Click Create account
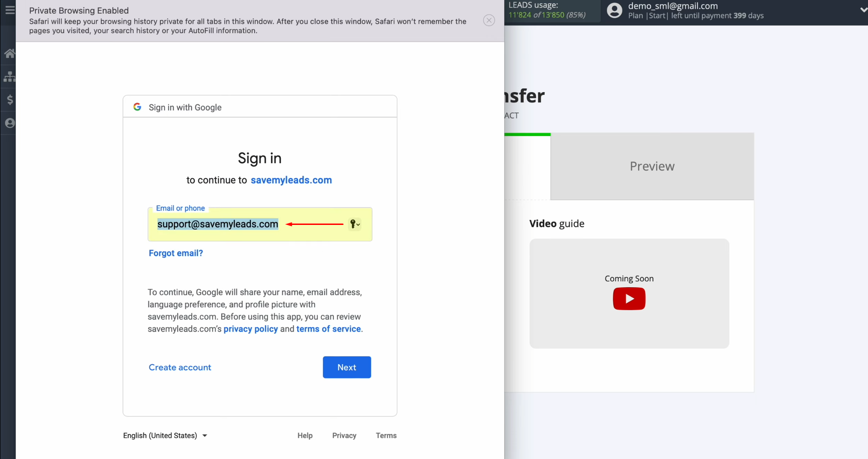The image size is (868, 459). tap(180, 367)
